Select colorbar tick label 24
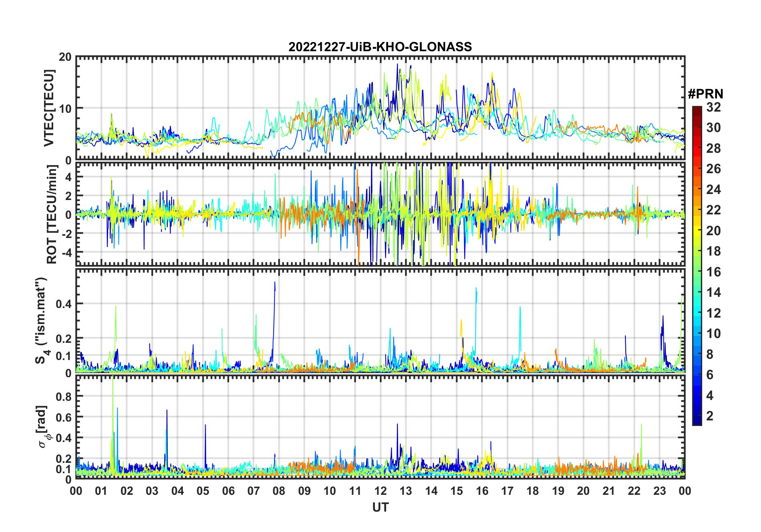Viewport: 761px width, 532px height. (x=713, y=189)
